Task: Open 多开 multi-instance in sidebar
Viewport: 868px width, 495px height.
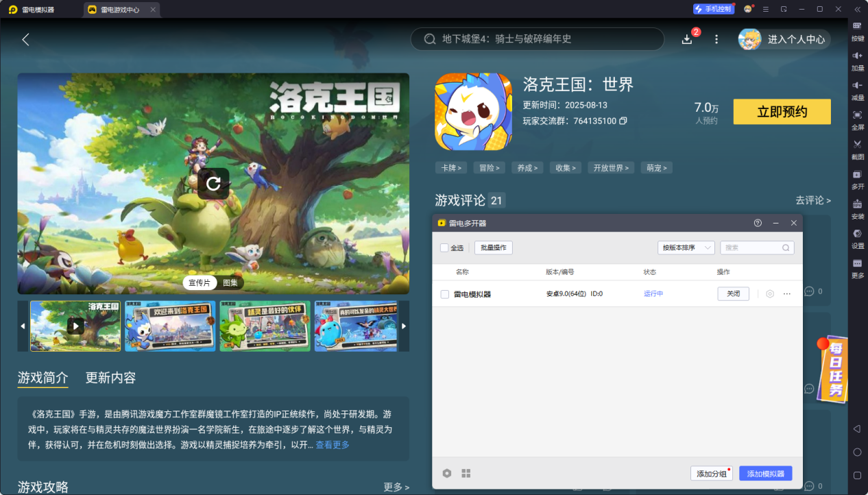Action: tap(857, 179)
